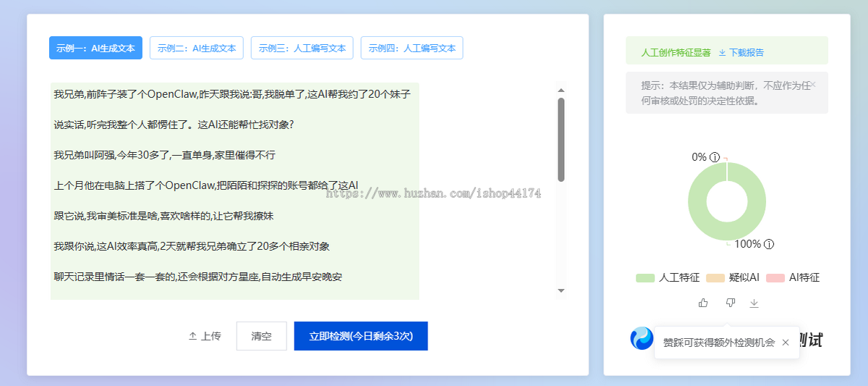Click scrollbar up arrow in text area
This screenshot has height=386, width=868.
coord(561,91)
